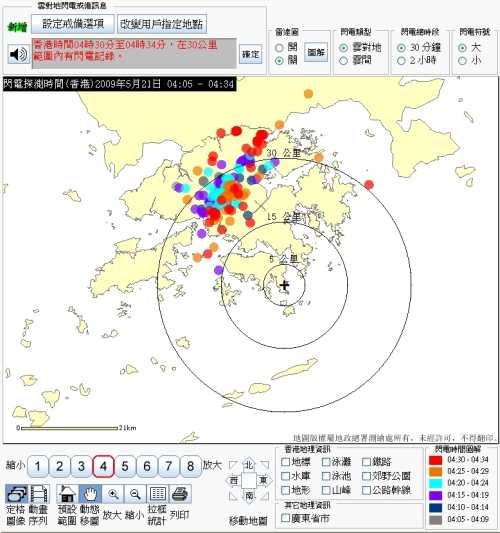This screenshot has height=533, width=500.
Task: Select zoom level 3
Action: coord(81,466)
